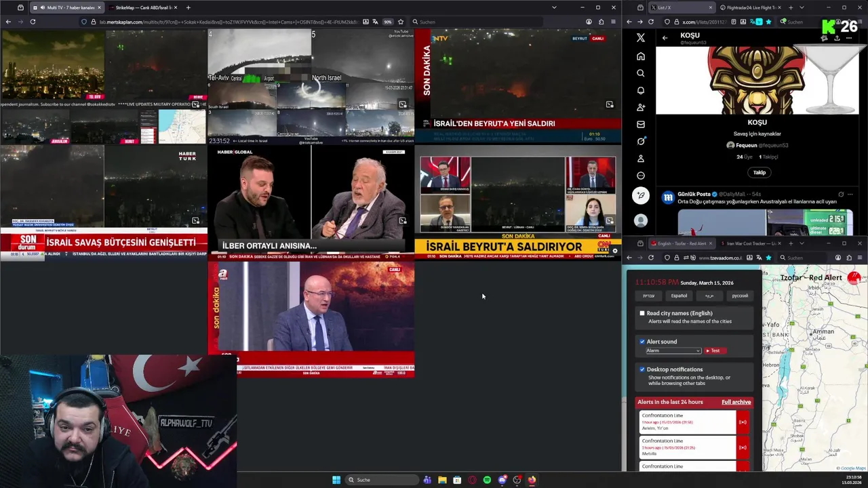Switch to StrikeMap tab
This screenshot has width=868, height=488.
tap(142, 7)
